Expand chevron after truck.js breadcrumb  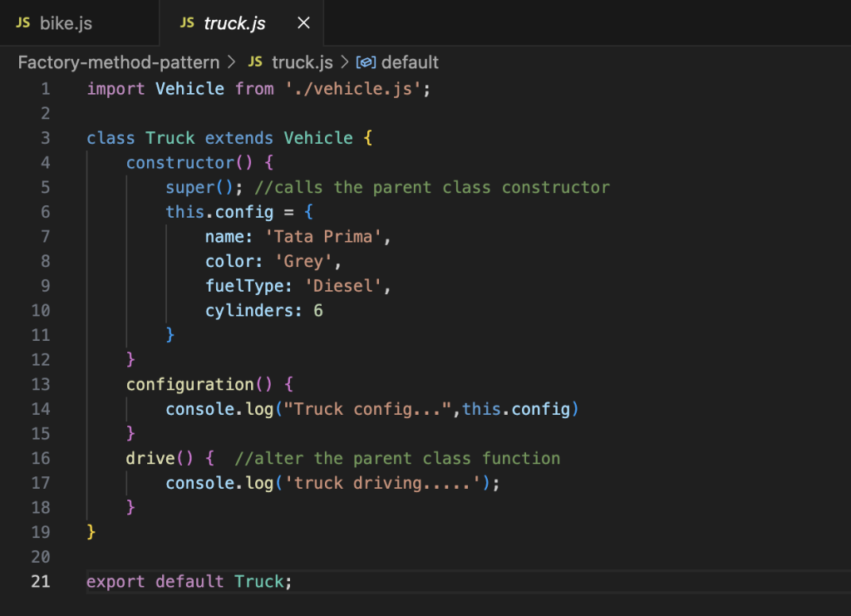click(x=345, y=62)
